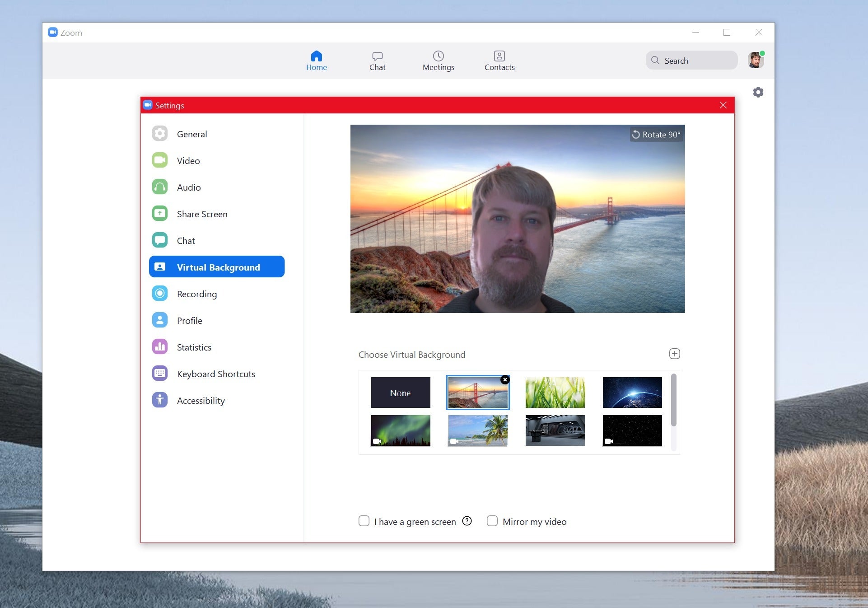Select Earth from space virtual background
The height and width of the screenshot is (608, 868).
(632, 392)
